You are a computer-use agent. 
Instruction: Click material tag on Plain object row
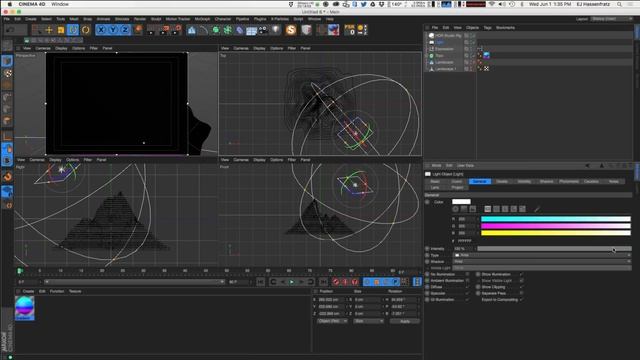click(x=487, y=56)
